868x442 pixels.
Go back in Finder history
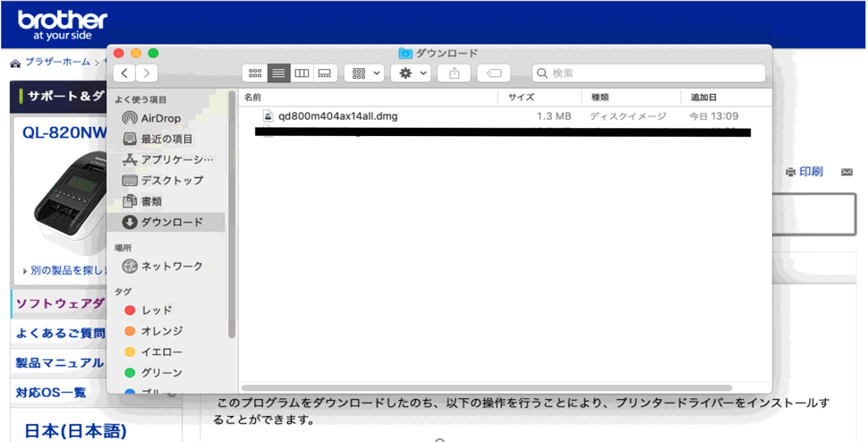[x=124, y=73]
